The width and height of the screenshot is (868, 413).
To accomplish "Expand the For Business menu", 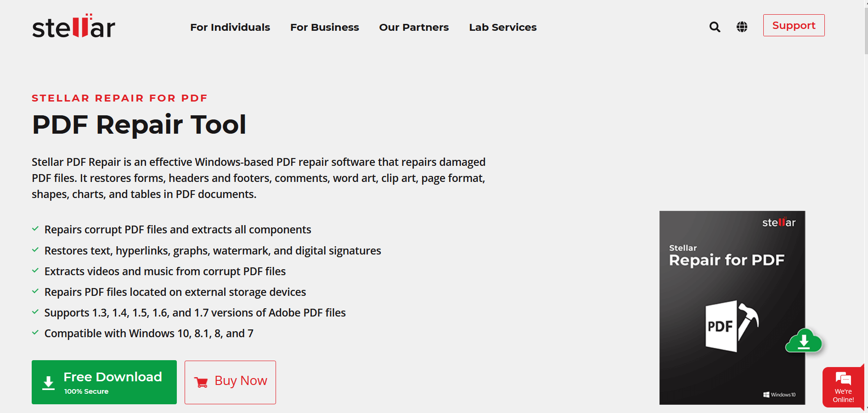I will 325,27.
